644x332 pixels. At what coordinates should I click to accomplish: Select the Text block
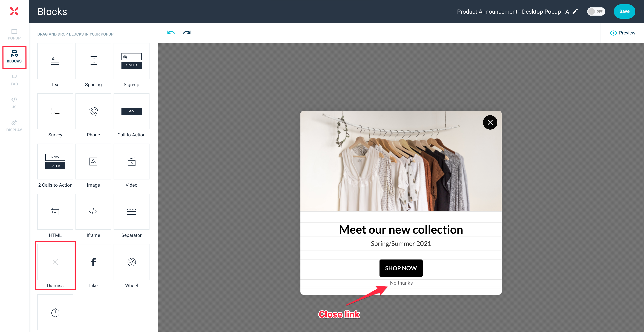point(55,61)
